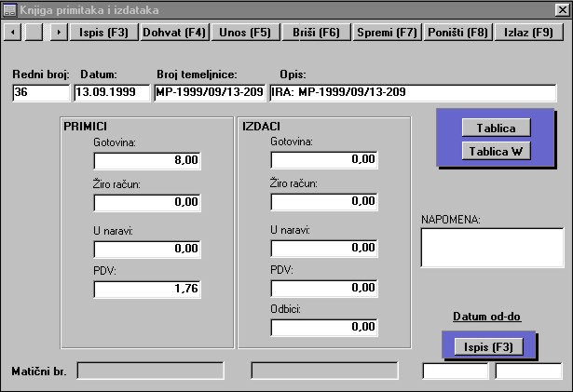Click the Primici Gotovina field with 8,00
Image resolution: width=573 pixels, height=392 pixels.
147,161
